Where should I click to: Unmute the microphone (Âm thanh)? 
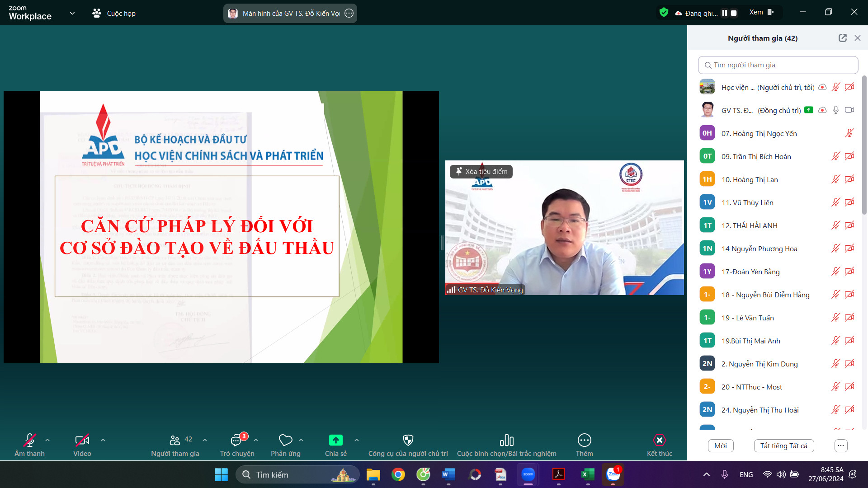29,441
